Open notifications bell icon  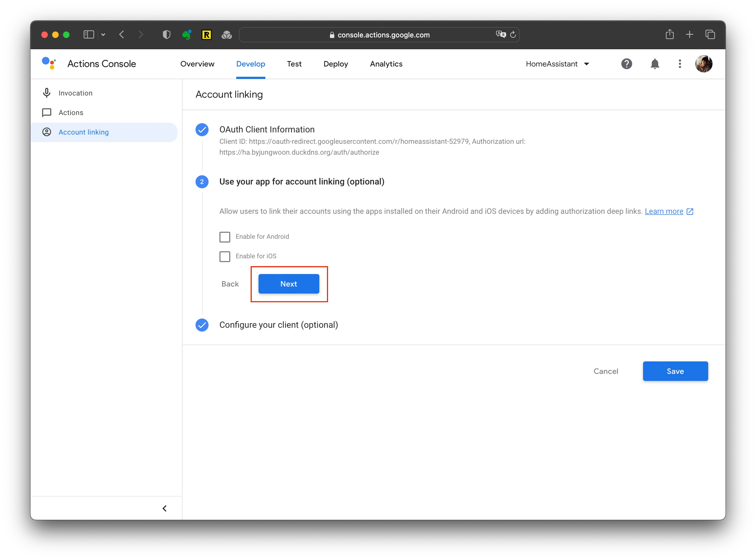point(654,64)
